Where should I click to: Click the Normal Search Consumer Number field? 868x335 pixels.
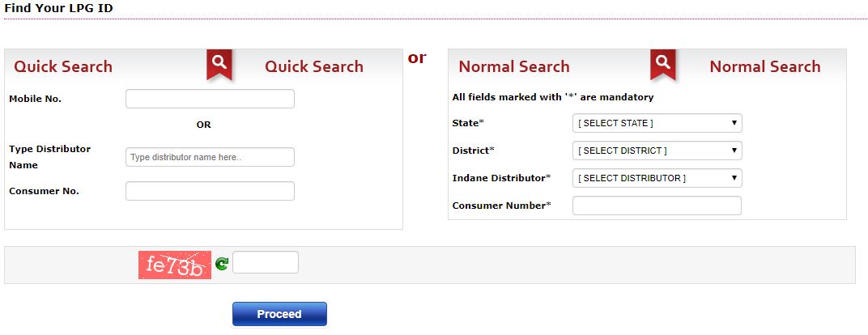pos(657,206)
